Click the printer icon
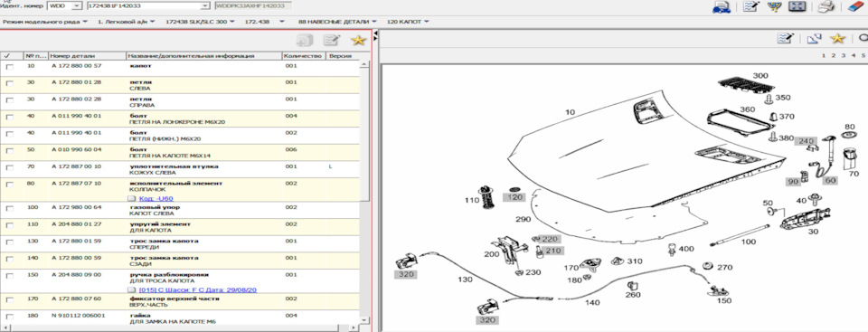This screenshot has height=332, width=868. pos(826,6)
